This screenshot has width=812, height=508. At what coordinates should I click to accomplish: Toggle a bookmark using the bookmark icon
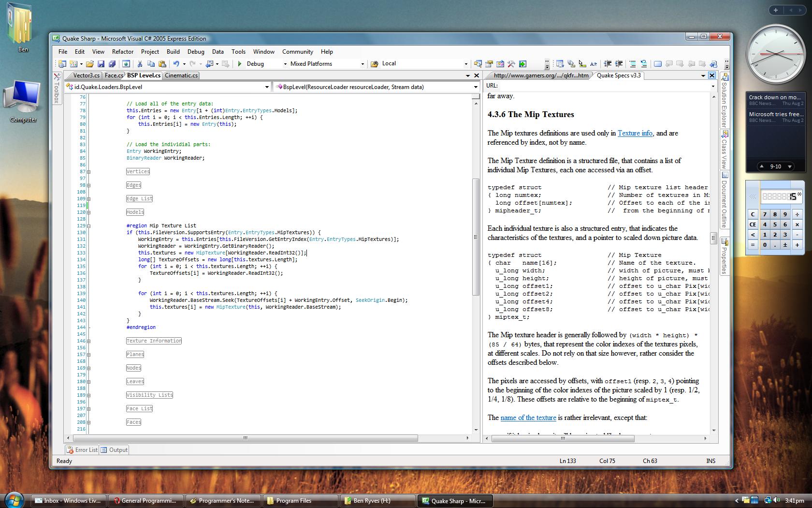point(658,64)
